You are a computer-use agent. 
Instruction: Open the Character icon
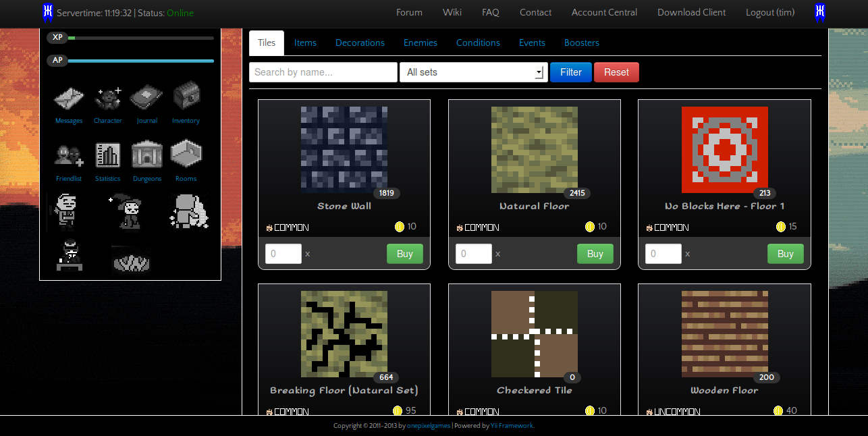(x=108, y=100)
